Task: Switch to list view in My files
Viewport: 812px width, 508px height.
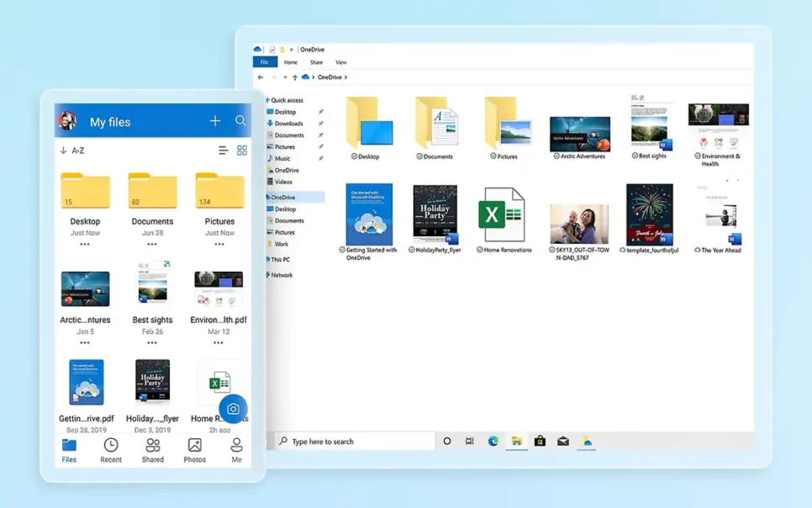Action: click(x=222, y=150)
